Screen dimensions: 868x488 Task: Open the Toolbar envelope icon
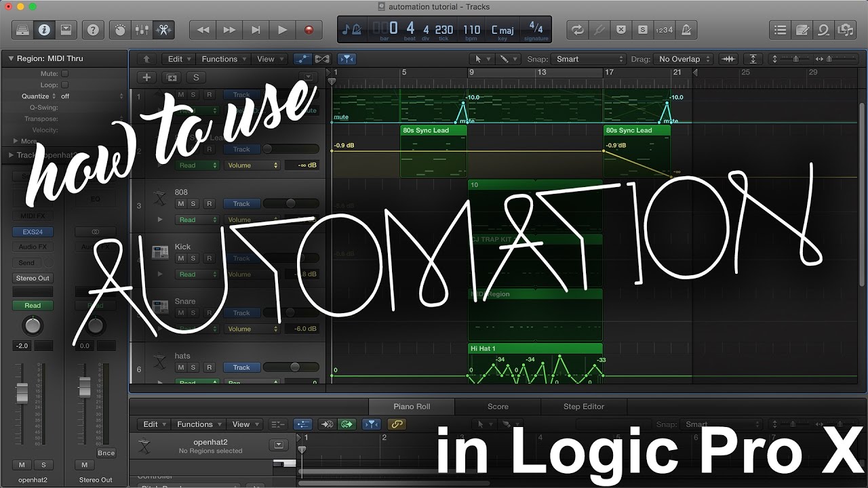tap(66, 30)
